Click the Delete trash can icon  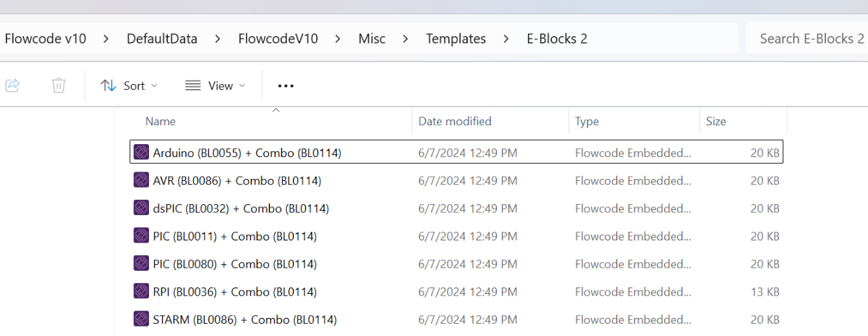(59, 85)
